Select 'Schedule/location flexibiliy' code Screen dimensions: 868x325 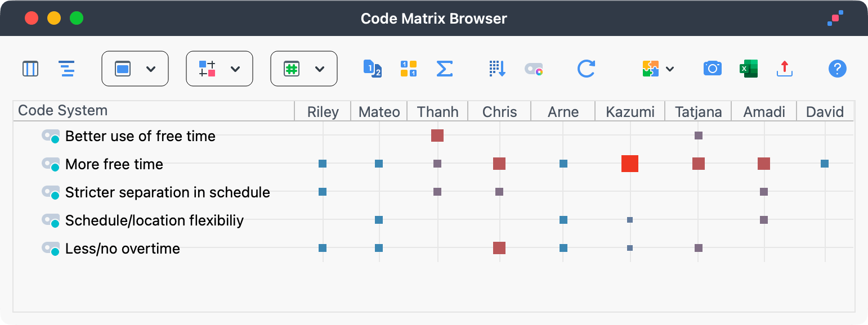pyautogui.click(x=155, y=220)
